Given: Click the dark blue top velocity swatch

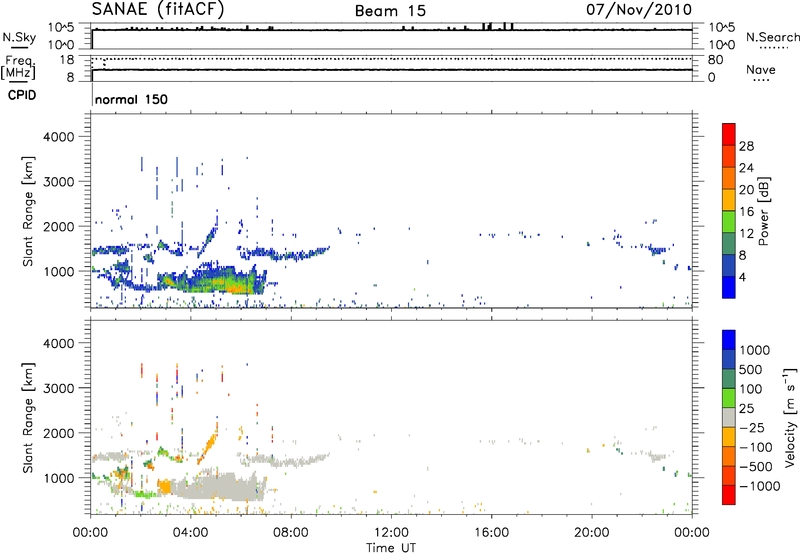Looking at the screenshot, I should pos(729,340).
